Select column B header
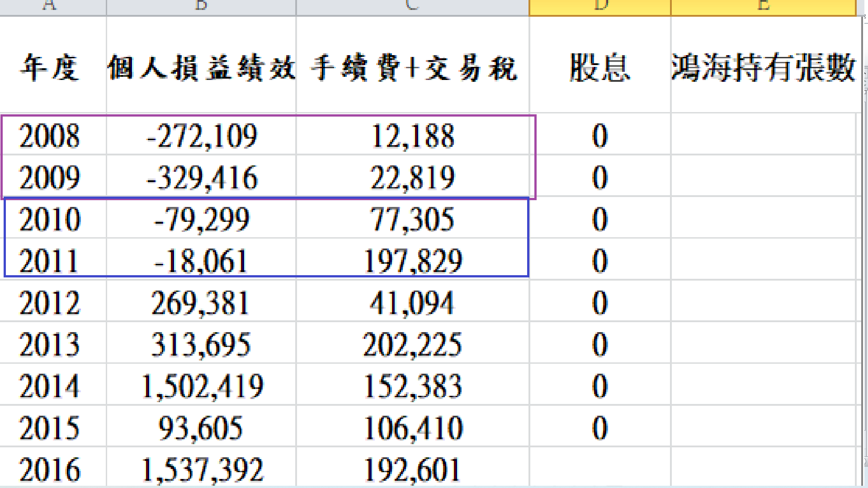Viewport: 868px width, 488px height. click(201, 6)
